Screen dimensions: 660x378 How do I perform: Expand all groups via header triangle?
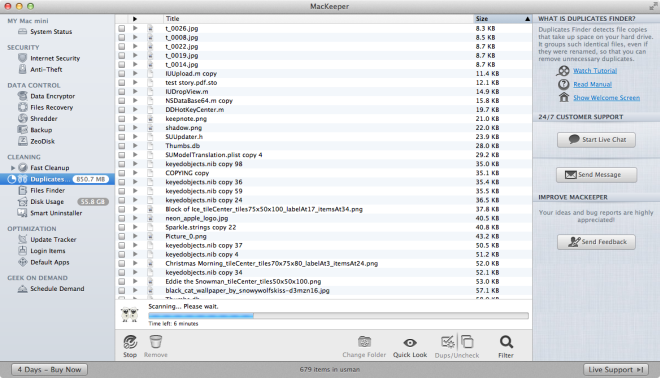tap(135, 19)
